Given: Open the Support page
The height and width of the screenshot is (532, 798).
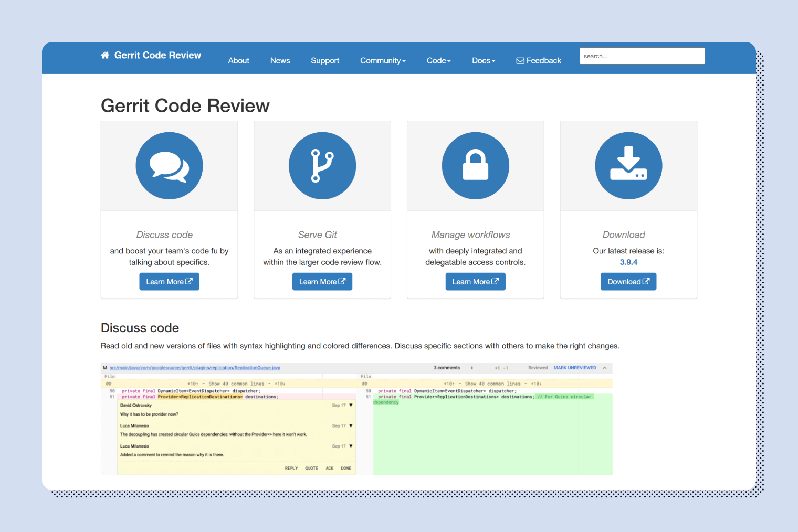Looking at the screenshot, I should [325, 60].
